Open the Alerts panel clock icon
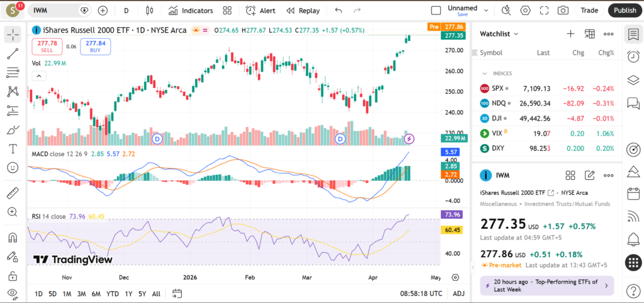The image size is (644, 303). tap(633, 57)
